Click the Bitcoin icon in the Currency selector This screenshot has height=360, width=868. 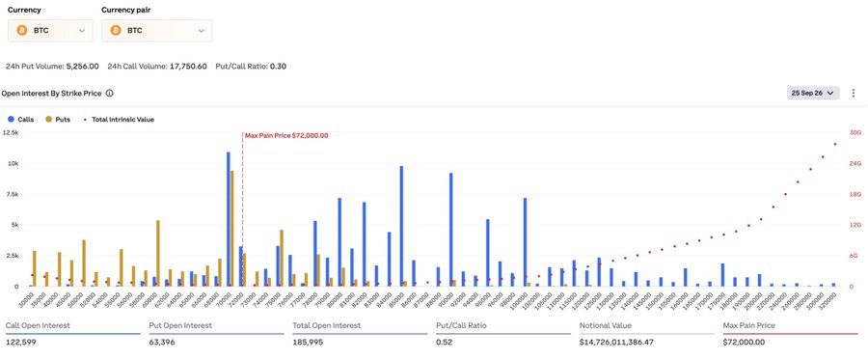(x=22, y=31)
